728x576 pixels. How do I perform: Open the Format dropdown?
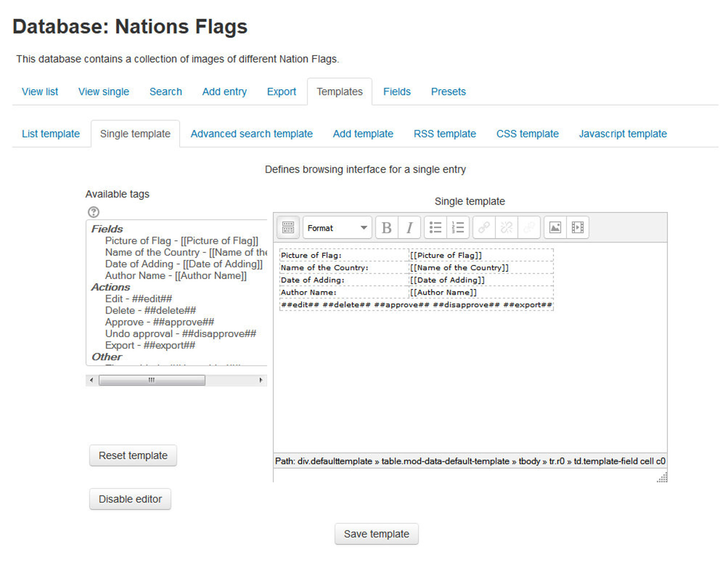[337, 228]
